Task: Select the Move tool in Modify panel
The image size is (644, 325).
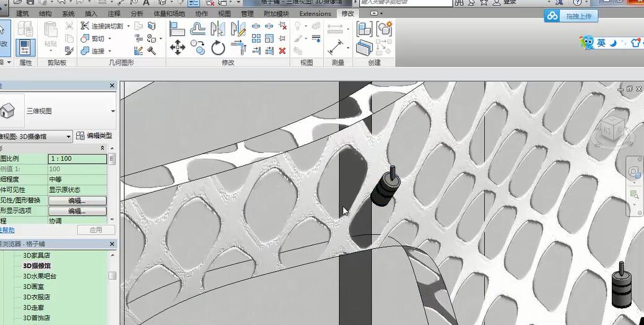Action: click(x=178, y=48)
